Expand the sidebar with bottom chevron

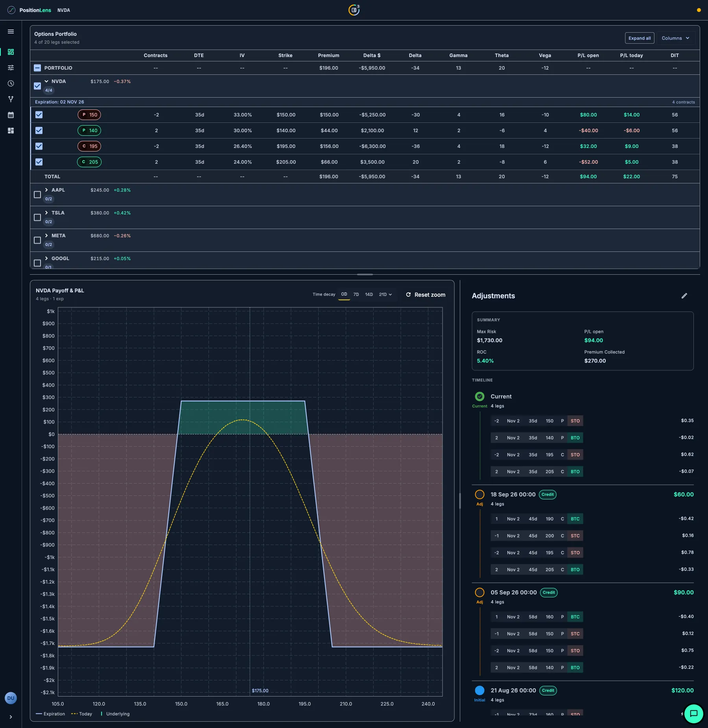tap(11, 717)
